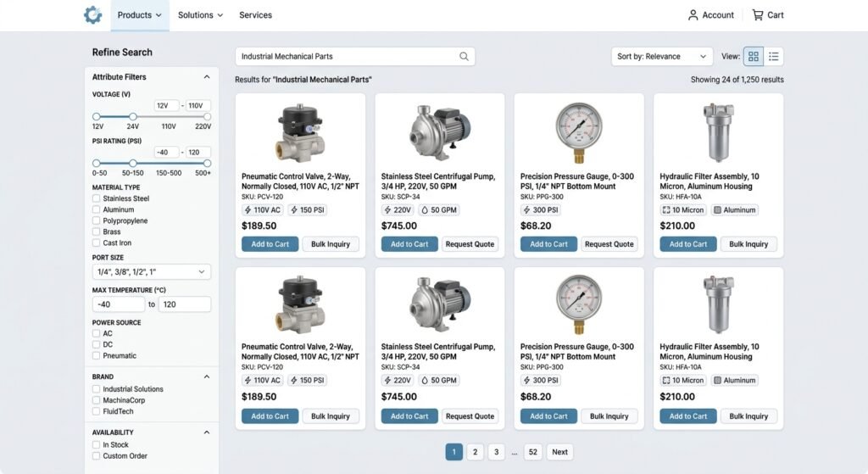This screenshot has width=868, height=474.
Task: Check the Aluminum material filter
Action: 97,209
